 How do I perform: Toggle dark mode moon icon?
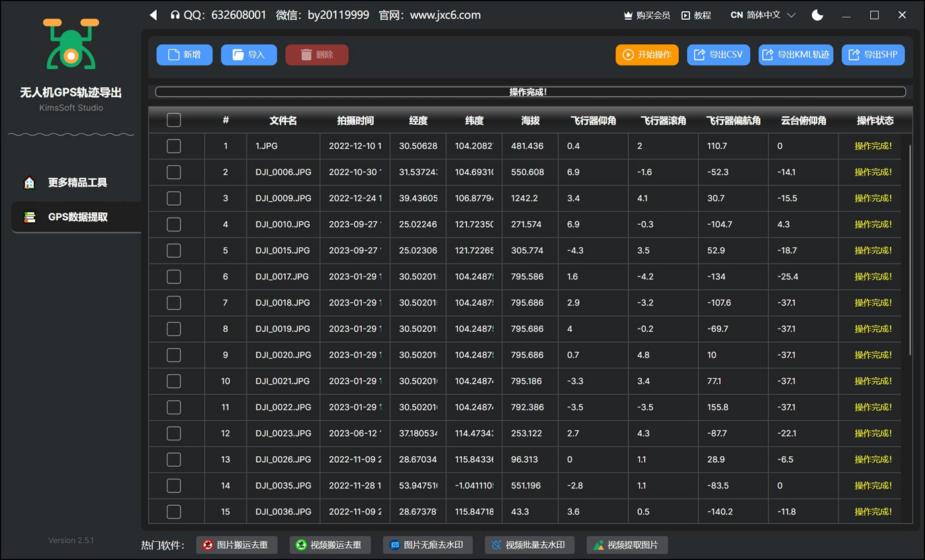(818, 15)
